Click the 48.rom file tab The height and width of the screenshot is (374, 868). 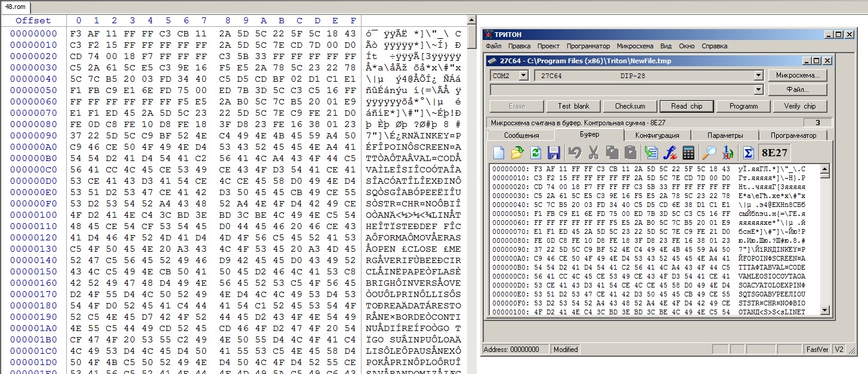(x=17, y=8)
